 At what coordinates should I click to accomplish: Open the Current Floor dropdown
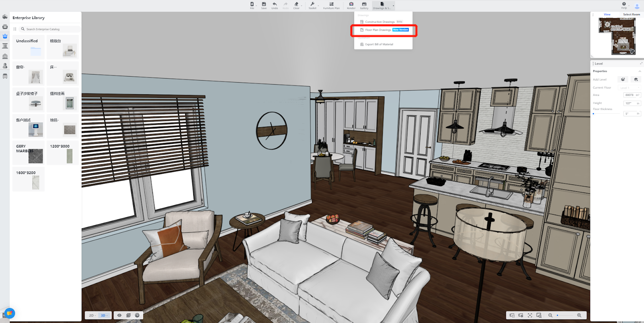click(x=629, y=88)
